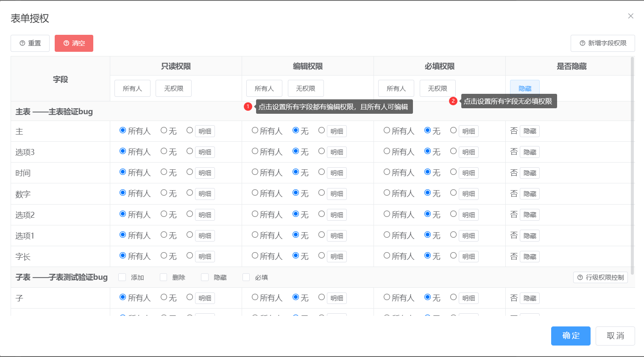Select 所有人 edit radio for 选项3 field
The height and width of the screenshot is (357, 644).
pyautogui.click(x=255, y=151)
